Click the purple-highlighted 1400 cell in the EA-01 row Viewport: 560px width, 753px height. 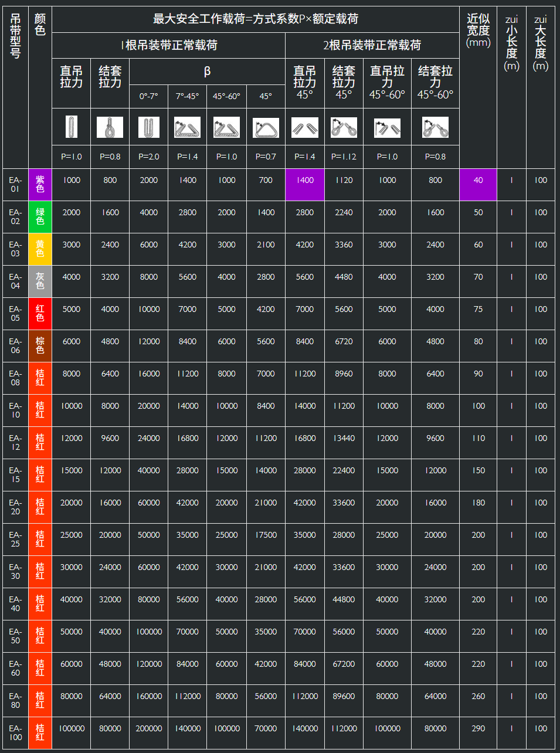pos(304,184)
